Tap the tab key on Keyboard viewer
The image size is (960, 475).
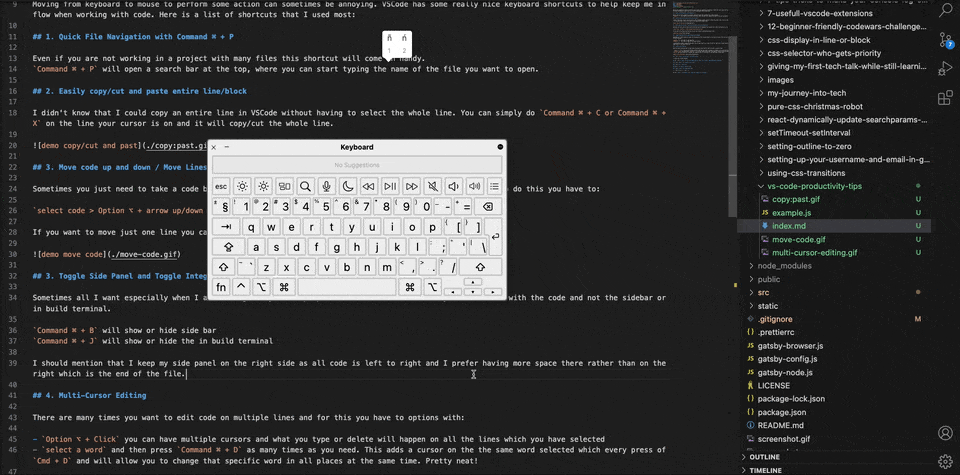pos(226,227)
